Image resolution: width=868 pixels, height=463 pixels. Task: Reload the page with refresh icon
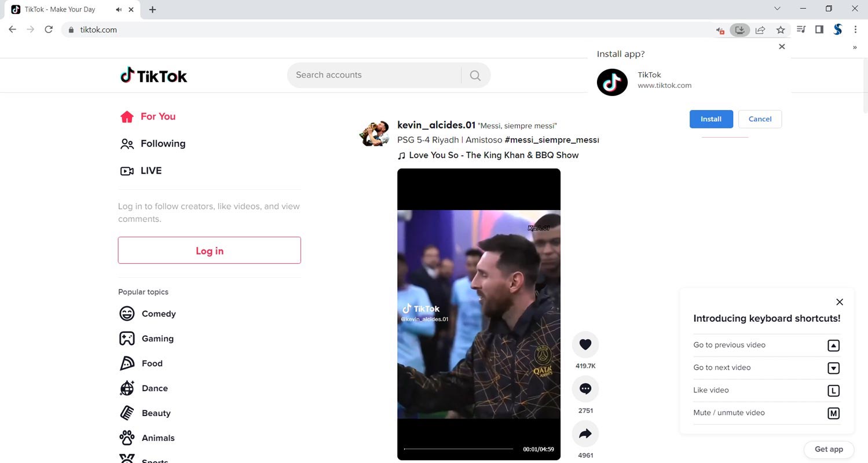coord(49,30)
